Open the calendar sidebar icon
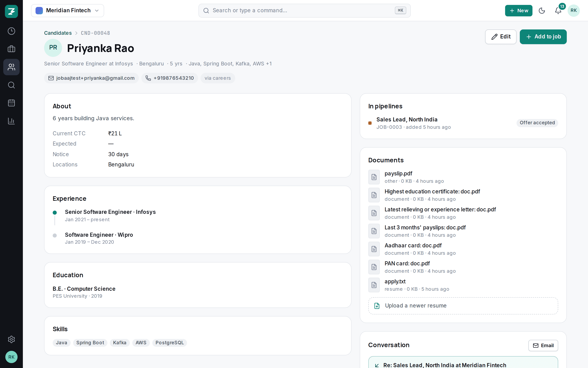Viewport: 588px width, 368px height. (x=11, y=103)
